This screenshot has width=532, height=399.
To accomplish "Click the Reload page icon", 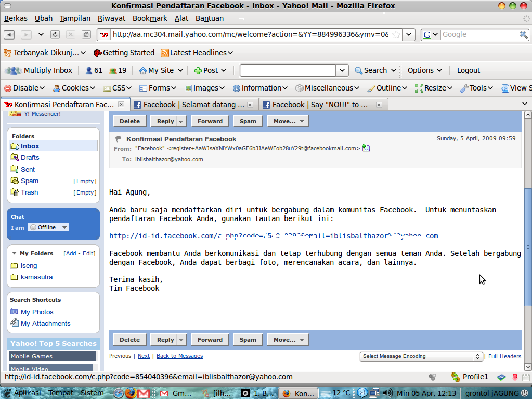I will click(55, 35).
